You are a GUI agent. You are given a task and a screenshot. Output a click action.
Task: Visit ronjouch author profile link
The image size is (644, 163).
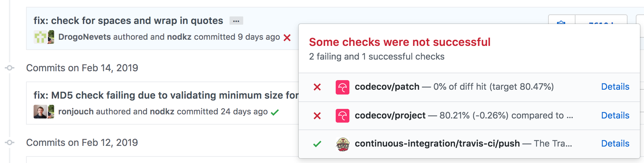tap(76, 112)
